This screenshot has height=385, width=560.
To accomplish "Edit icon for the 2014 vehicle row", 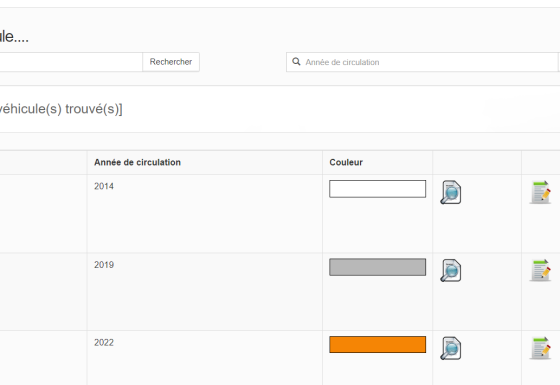I will pos(540,192).
